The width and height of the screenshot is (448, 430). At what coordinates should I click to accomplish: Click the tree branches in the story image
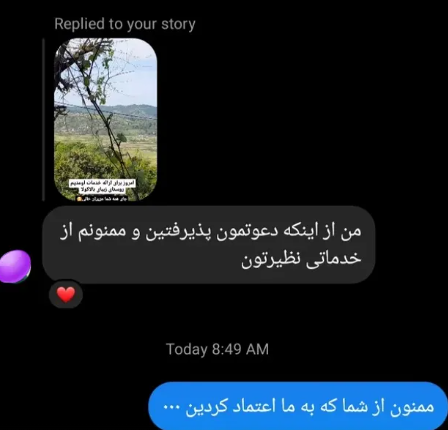tap(83, 73)
